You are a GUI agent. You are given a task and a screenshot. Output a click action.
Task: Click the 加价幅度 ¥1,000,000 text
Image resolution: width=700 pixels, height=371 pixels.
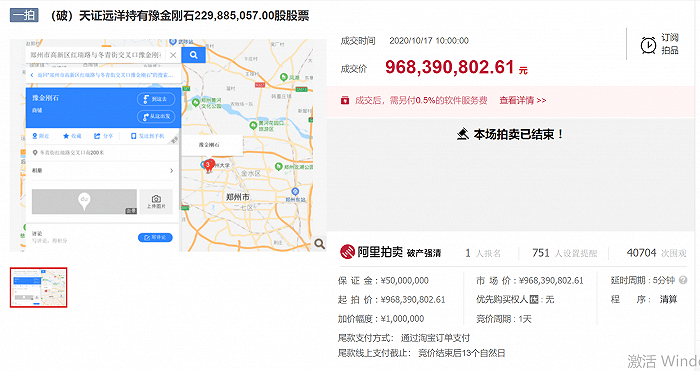point(381,319)
